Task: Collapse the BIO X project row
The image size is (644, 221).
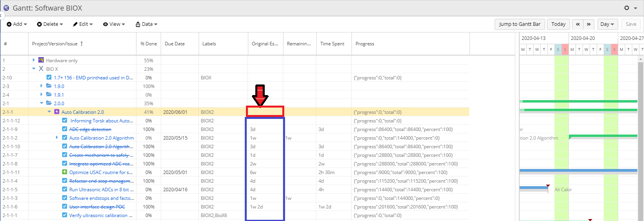Action: click(34, 69)
